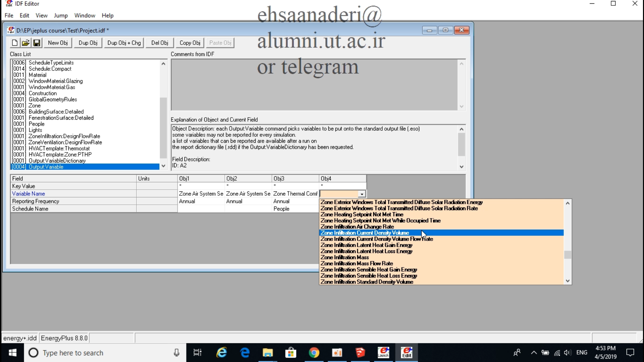This screenshot has height=362, width=644.
Task: Open the Window menu
Action: point(85,15)
